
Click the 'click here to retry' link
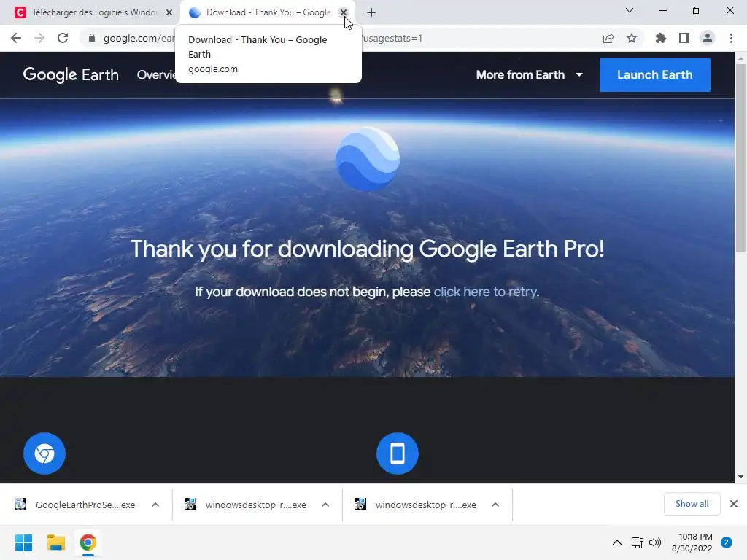[485, 292]
